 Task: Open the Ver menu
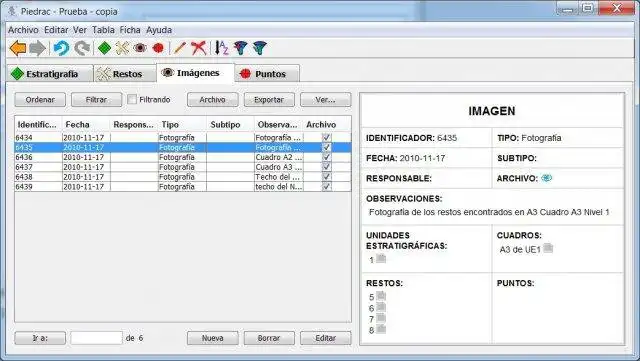[x=80, y=30]
